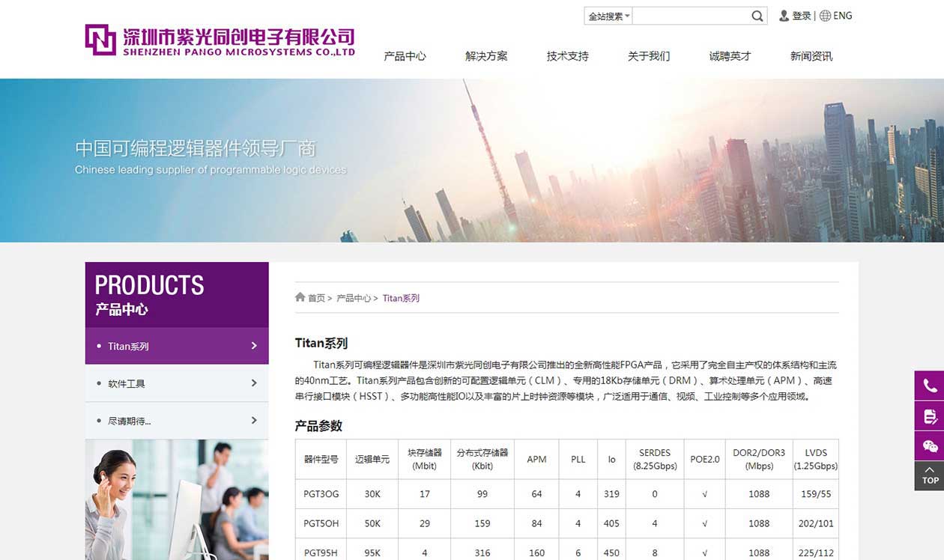Click the 分布式存储器 (Kbit) column header

[x=482, y=459]
